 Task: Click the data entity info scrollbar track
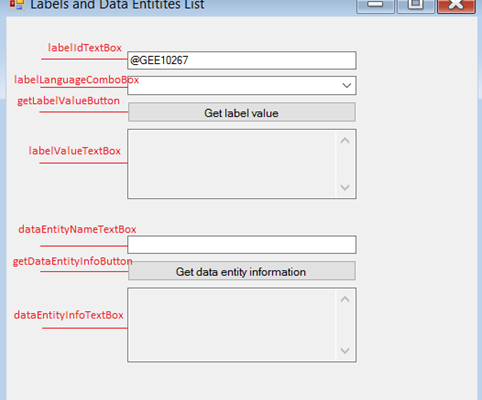[345, 325]
